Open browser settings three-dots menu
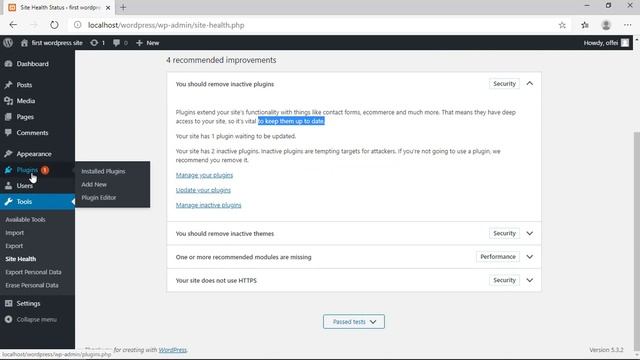 (x=627, y=25)
